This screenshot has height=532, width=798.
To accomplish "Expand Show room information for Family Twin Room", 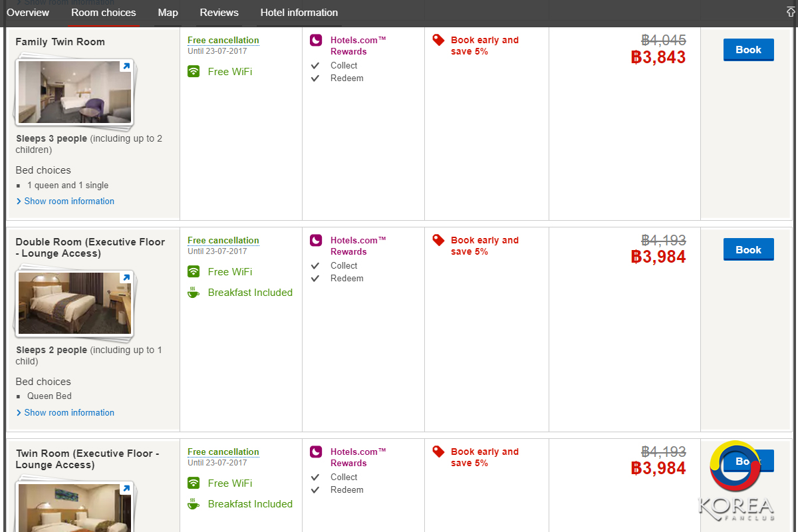I will [69, 201].
